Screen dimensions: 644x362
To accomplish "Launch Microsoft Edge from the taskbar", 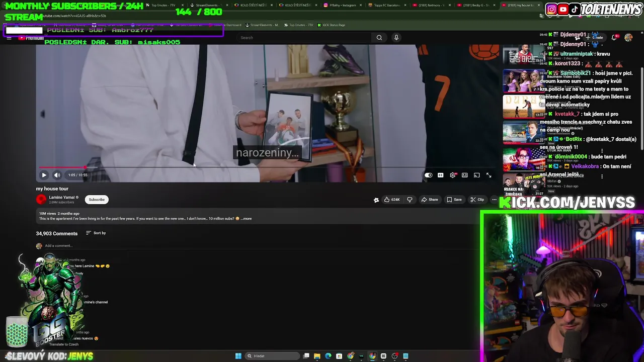I will click(x=328, y=356).
